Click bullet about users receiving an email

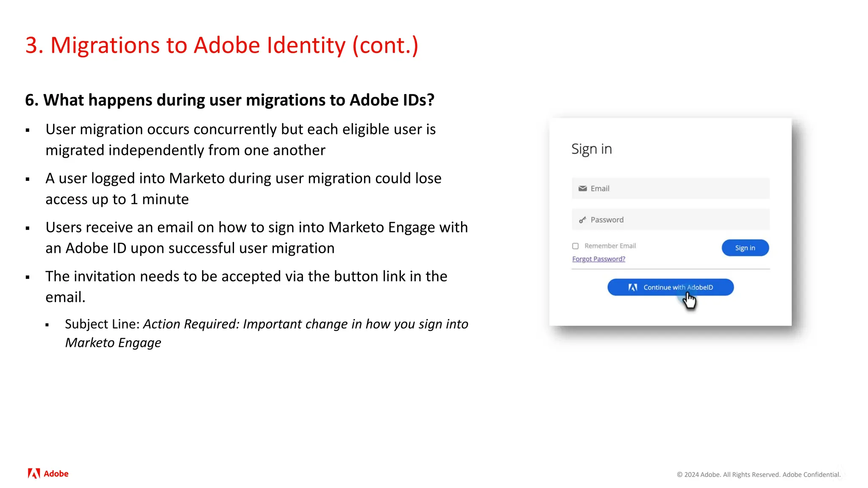256,238
